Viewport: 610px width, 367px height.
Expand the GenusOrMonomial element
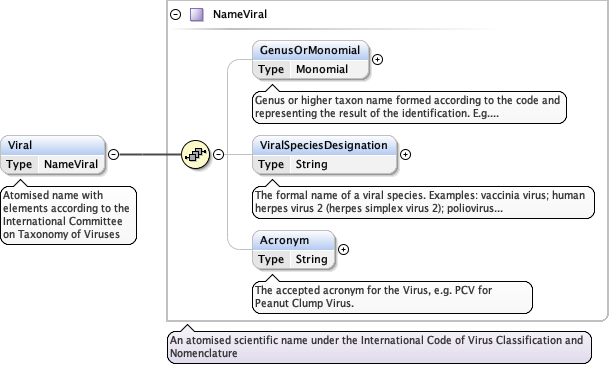[377, 60]
